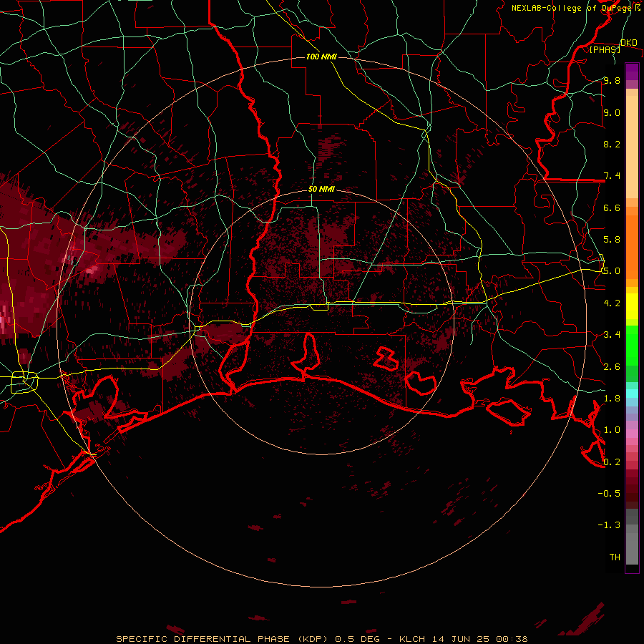Viewport: 644px width, 644px height.
Task: Click the -0.5 value on the scale
Action: tap(609, 494)
